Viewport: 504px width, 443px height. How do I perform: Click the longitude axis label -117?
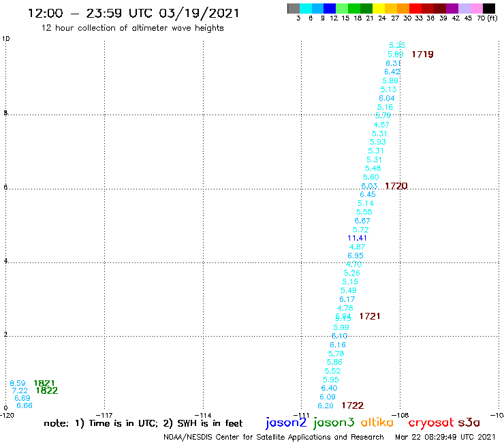[104, 415]
